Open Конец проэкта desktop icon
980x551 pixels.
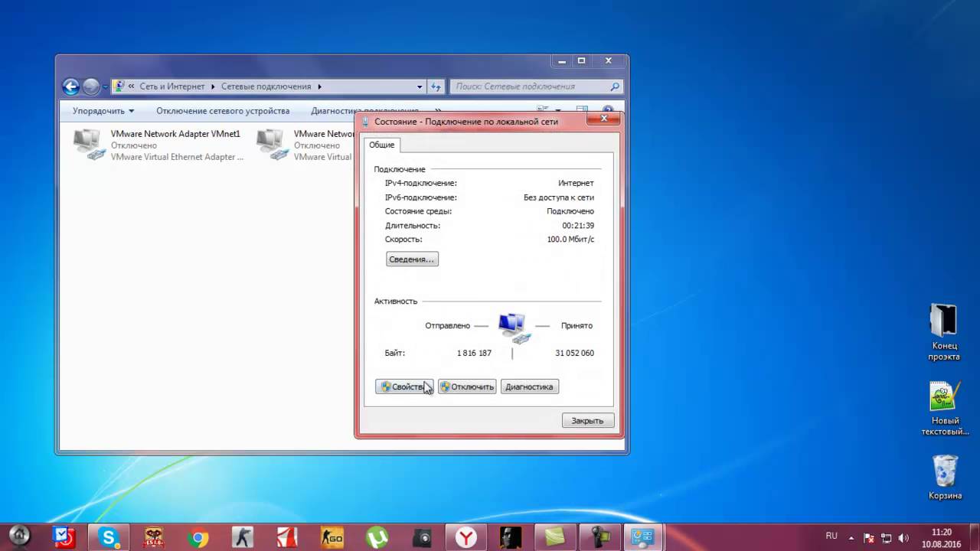943,332
